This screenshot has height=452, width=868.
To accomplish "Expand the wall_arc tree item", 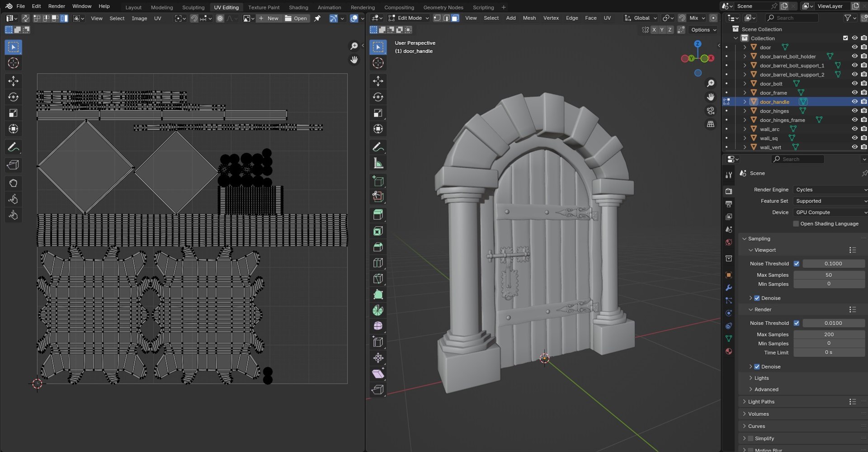I will tap(745, 129).
